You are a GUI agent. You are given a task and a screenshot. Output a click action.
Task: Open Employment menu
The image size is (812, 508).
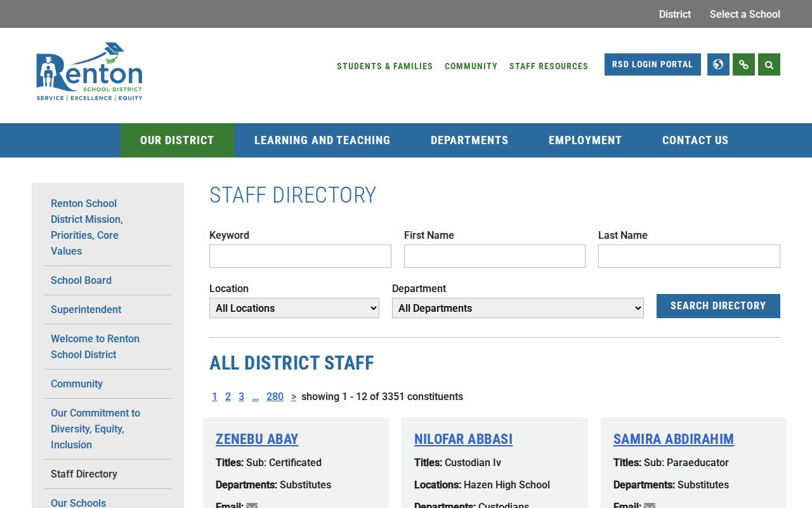585,140
